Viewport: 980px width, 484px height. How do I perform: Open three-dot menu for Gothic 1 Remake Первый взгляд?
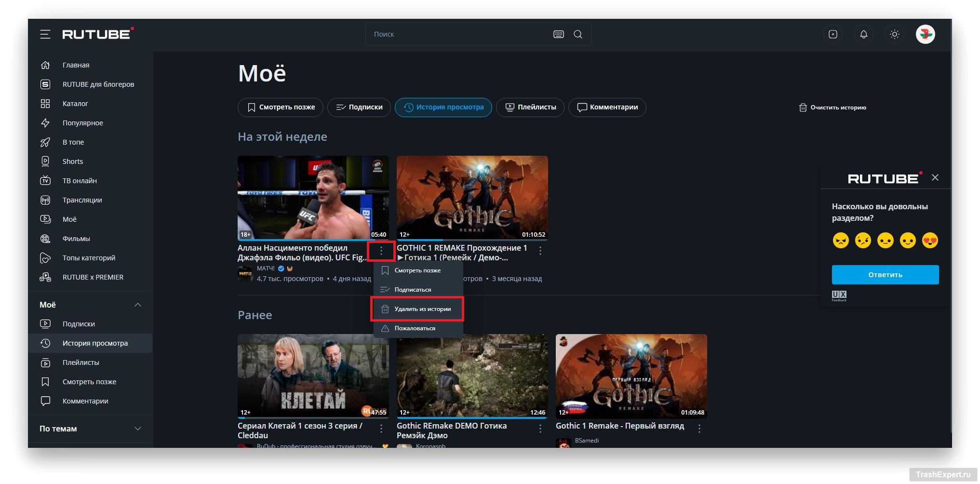(x=699, y=428)
